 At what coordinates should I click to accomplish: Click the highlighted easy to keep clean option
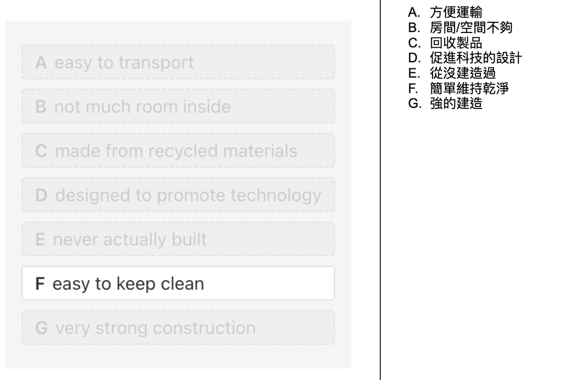[178, 284]
